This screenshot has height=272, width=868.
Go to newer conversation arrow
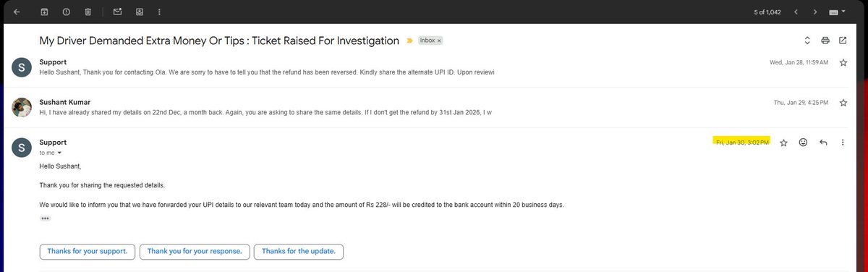(x=796, y=12)
